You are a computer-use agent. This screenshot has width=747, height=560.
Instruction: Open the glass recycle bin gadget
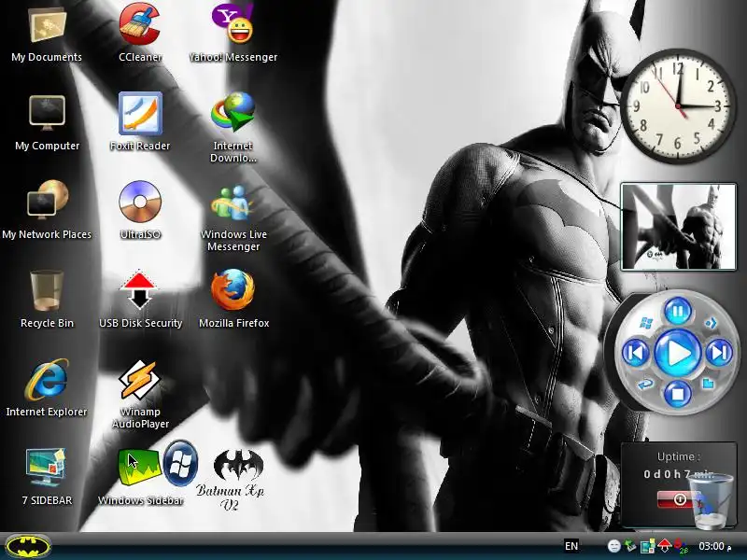[x=711, y=501]
